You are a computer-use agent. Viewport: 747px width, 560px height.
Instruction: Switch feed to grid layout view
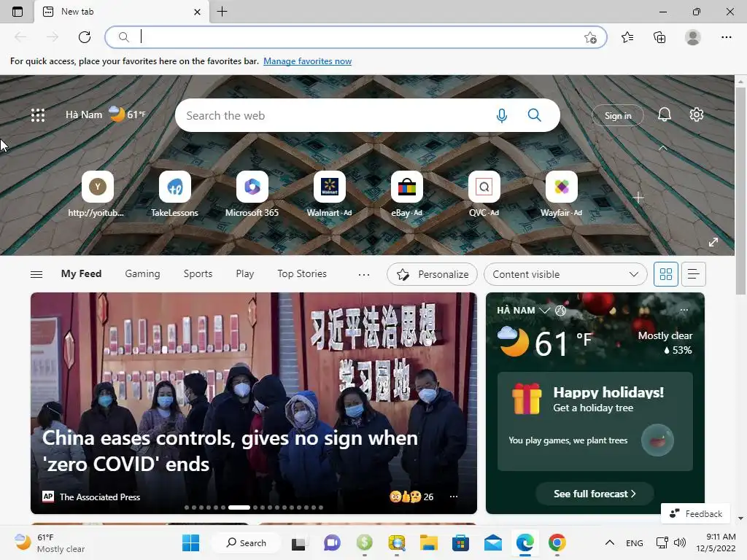click(x=665, y=274)
